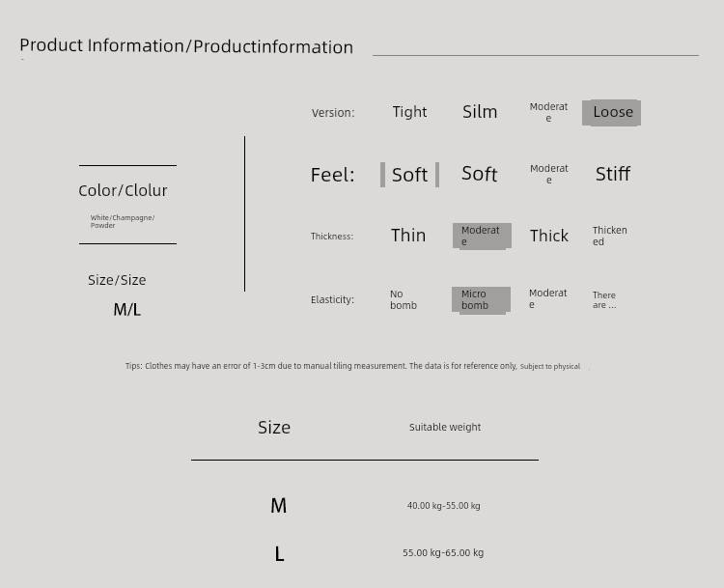Click the truncated "There are ..." elasticity option
The image size is (724, 588).
coord(604,300)
